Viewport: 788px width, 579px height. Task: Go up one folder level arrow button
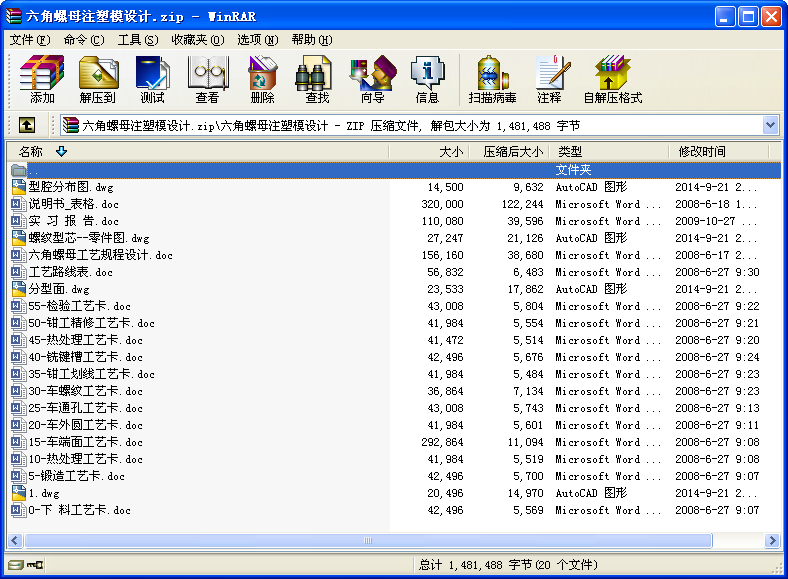27,125
